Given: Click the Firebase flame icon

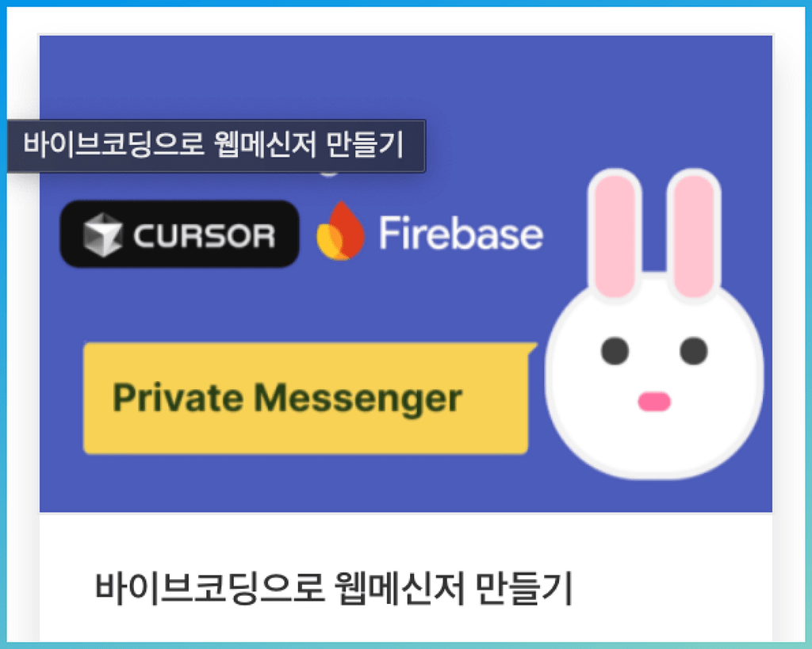Looking at the screenshot, I should [x=340, y=231].
